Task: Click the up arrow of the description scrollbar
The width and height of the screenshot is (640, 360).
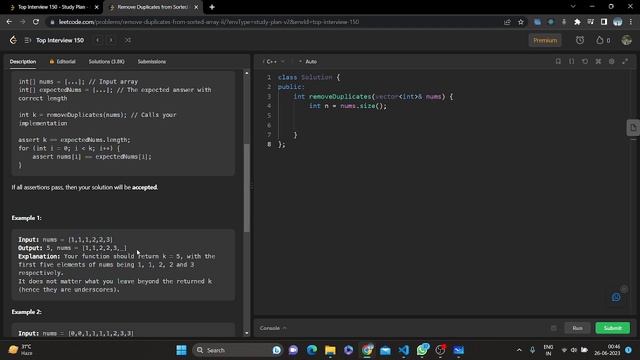Action: coord(247,73)
